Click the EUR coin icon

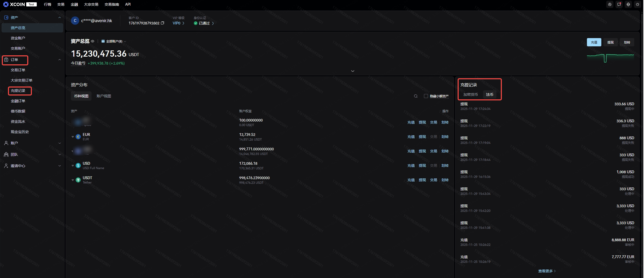pos(78,137)
